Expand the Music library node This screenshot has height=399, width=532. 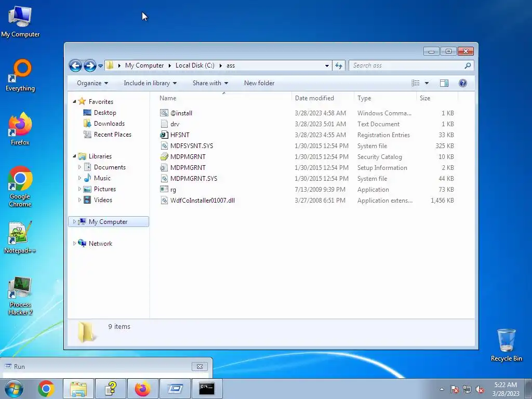click(79, 178)
